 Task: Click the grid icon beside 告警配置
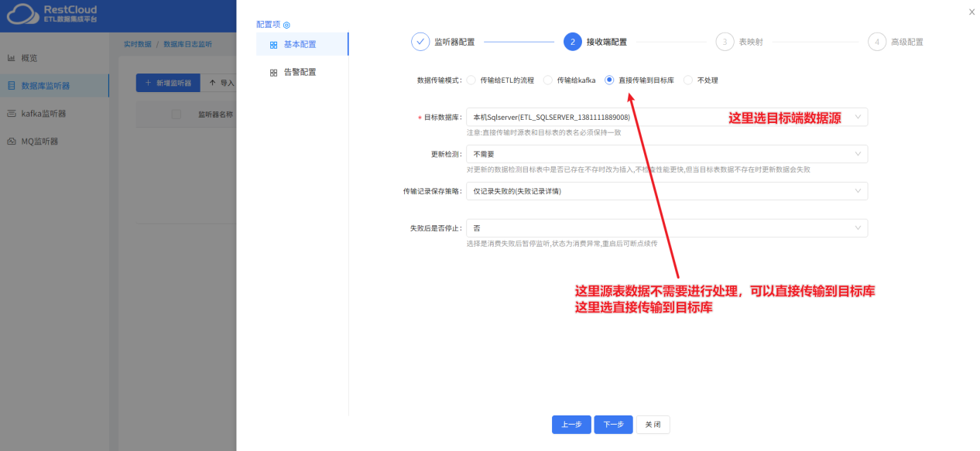click(273, 71)
